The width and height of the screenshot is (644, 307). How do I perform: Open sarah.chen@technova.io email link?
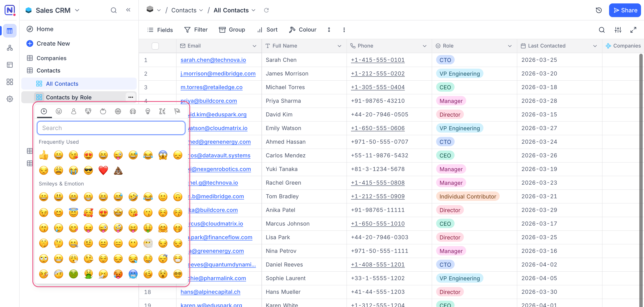pyautogui.click(x=213, y=60)
